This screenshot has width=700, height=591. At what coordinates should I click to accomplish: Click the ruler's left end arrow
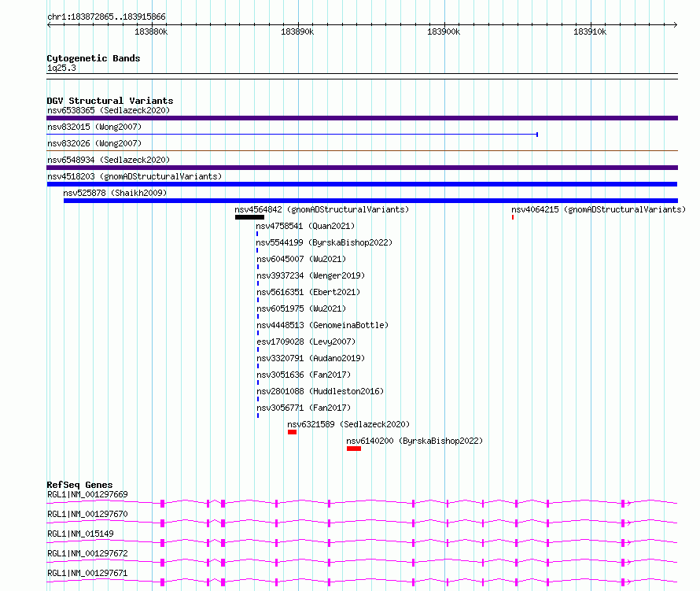pyautogui.click(x=49, y=24)
